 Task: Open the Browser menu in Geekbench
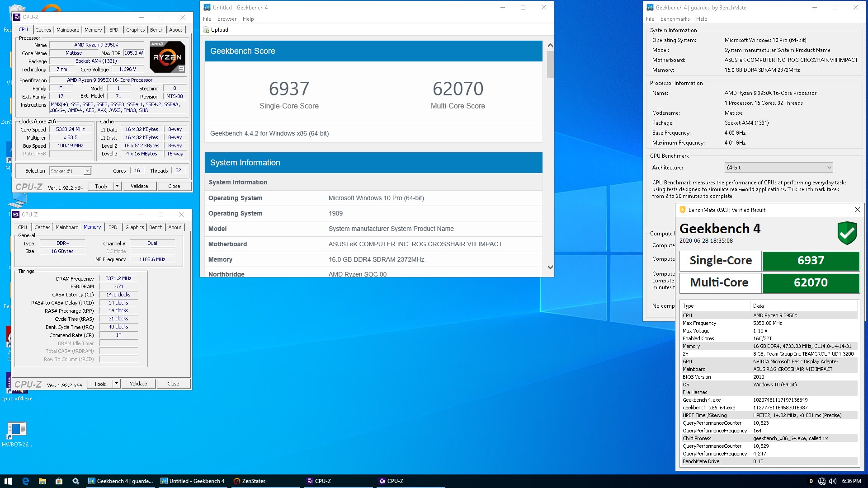(x=227, y=19)
